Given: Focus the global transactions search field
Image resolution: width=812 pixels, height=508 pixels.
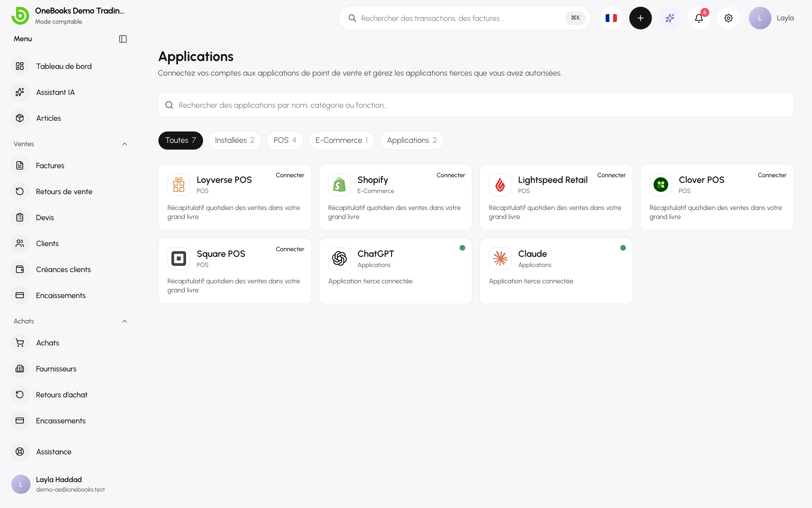Looking at the screenshot, I should coord(464,18).
